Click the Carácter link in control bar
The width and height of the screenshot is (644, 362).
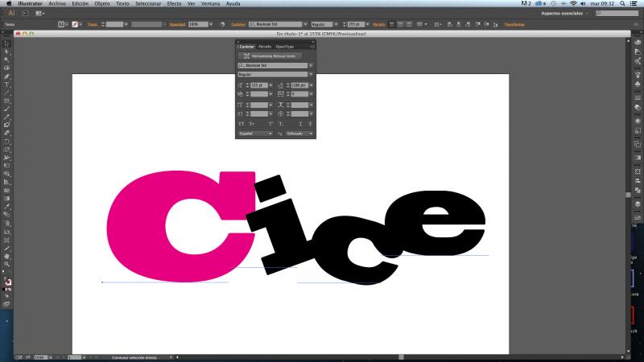238,25
